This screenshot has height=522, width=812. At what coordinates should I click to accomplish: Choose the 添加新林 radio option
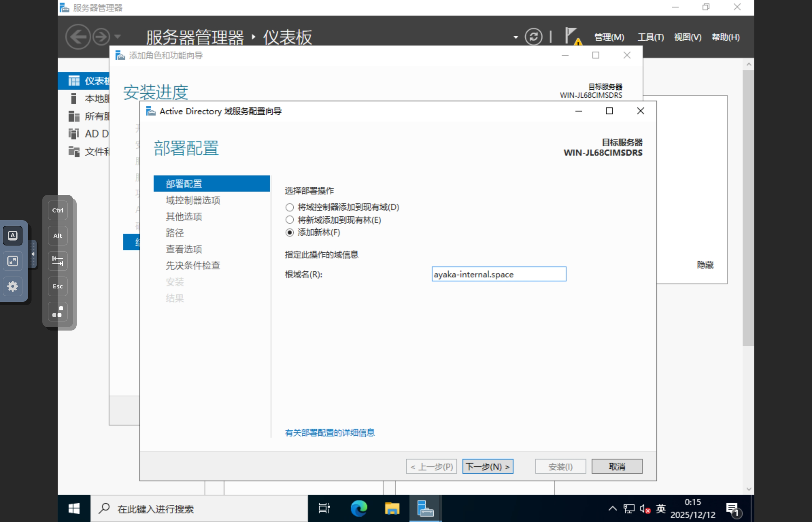pos(289,233)
